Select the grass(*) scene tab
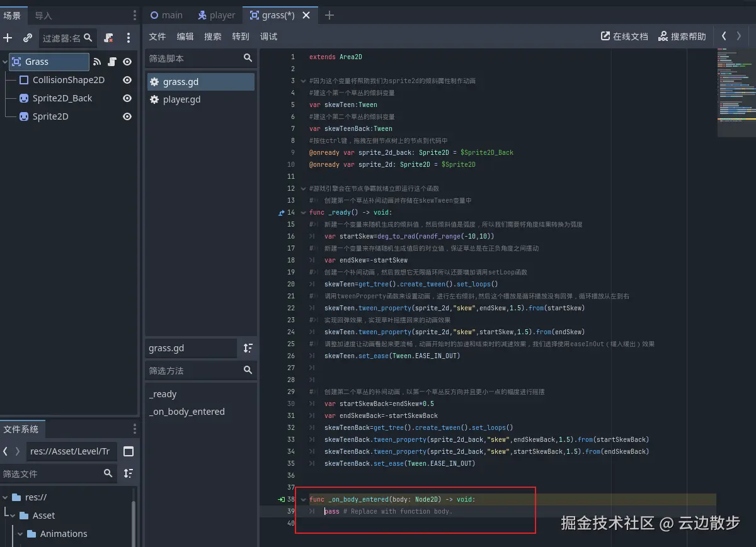Screen dimensions: 756x547 [x=280, y=15]
